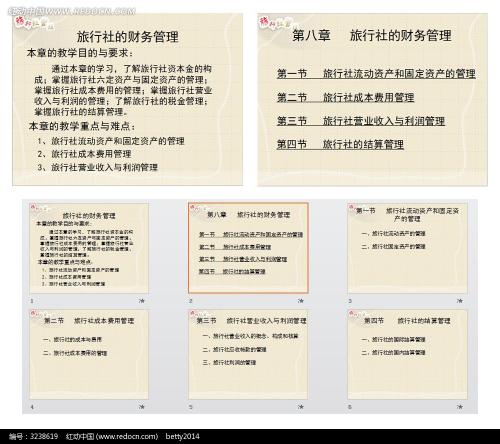
Task: Click title 第八章 旅行社的财务管理 on large right slide
Action: tap(372, 36)
